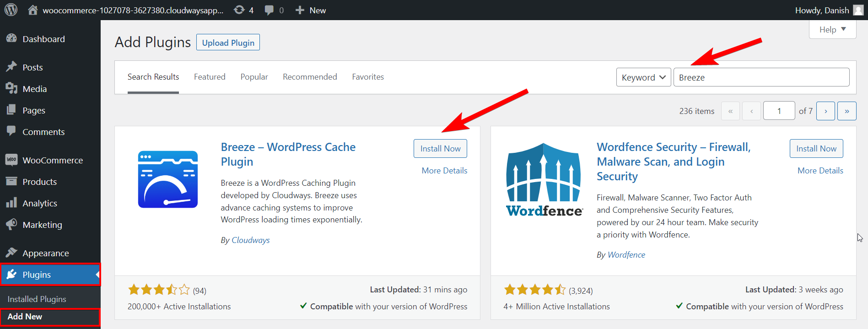
Task: Switch to the Featured tab
Action: [x=210, y=77]
